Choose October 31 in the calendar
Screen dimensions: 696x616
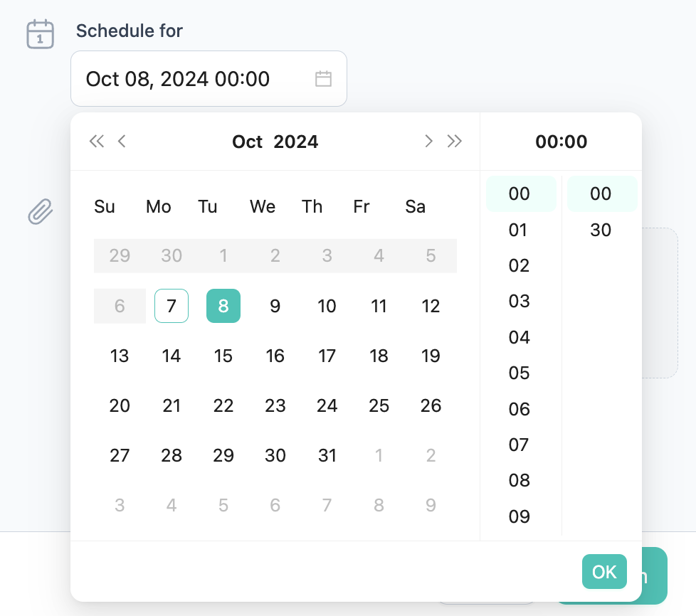(327, 455)
